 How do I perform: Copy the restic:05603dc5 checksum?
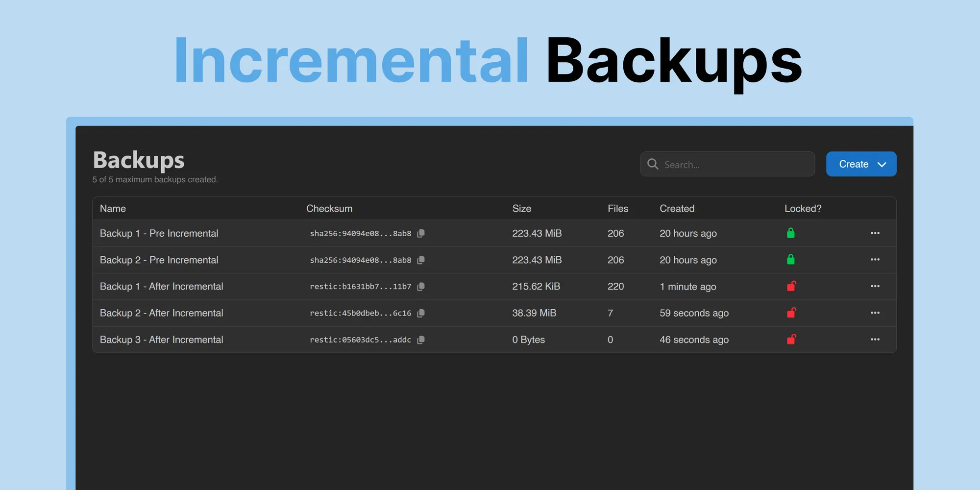click(x=420, y=340)
